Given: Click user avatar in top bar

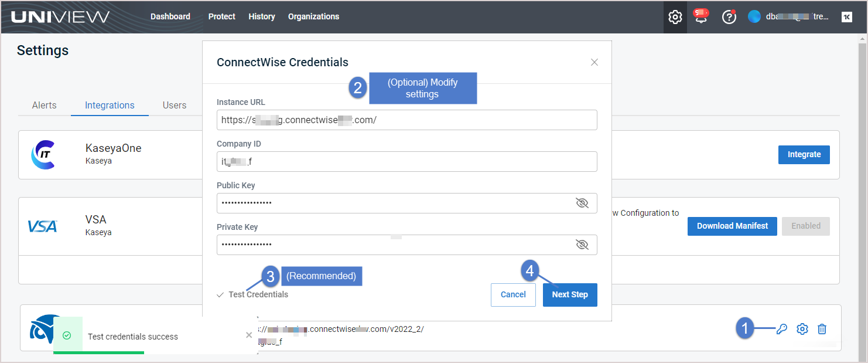Looking at the screenshot, I should (x=754, y=17).
